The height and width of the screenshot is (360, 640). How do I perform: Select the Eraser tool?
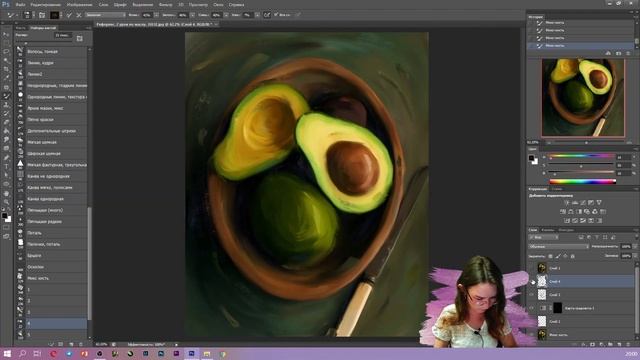(x=6, y=122)
